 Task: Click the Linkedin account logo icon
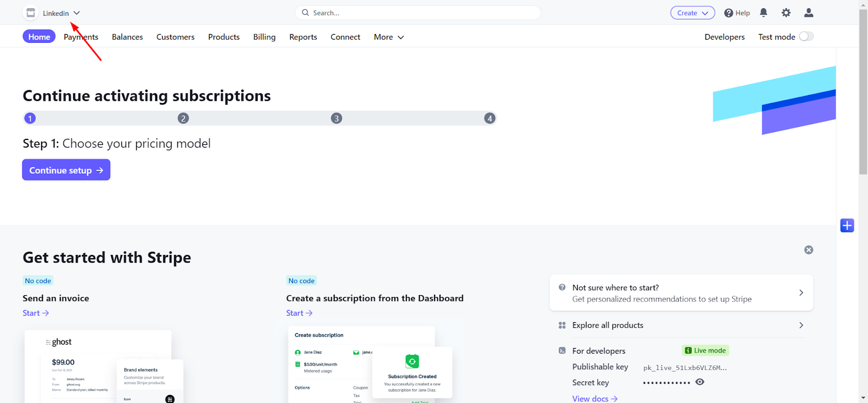31,13
